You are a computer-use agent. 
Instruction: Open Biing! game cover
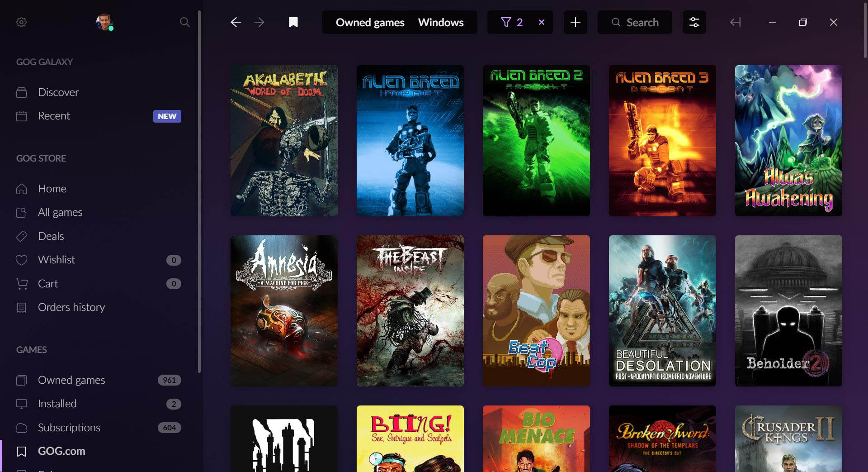click(x=410, y=439)
